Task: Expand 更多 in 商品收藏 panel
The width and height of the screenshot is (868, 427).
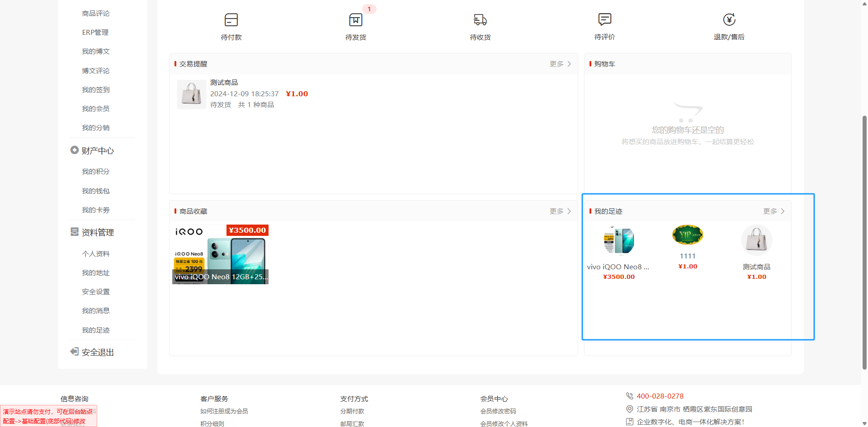Action: point(560,211)
